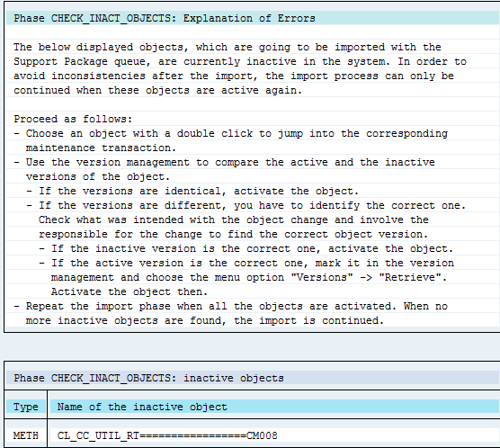Click 'If the active version is the correct one'

coord(246,263)
